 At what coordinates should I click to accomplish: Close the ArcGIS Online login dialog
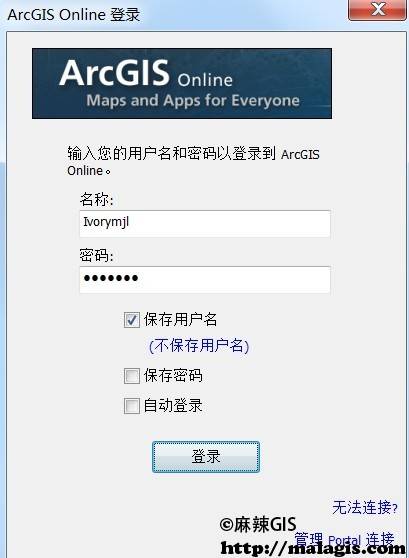pyautogui.click(x=377, y=10)
